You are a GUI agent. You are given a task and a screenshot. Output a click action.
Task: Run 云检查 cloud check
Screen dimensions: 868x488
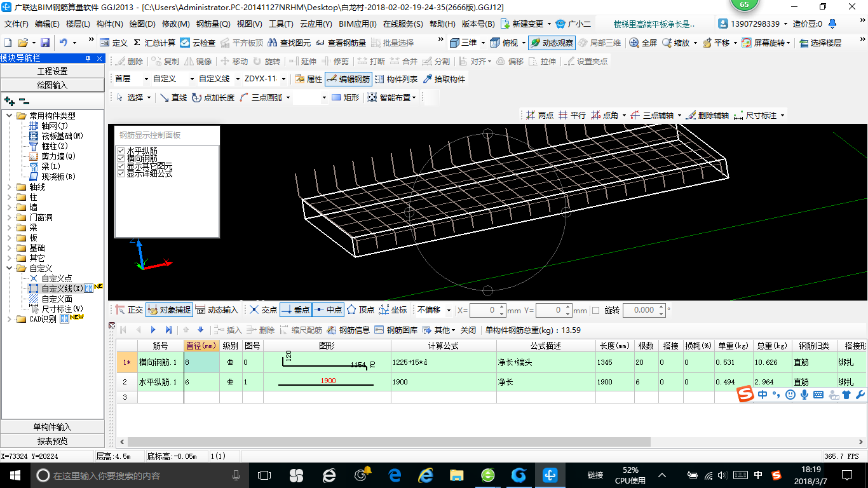(x=198, y=43)
